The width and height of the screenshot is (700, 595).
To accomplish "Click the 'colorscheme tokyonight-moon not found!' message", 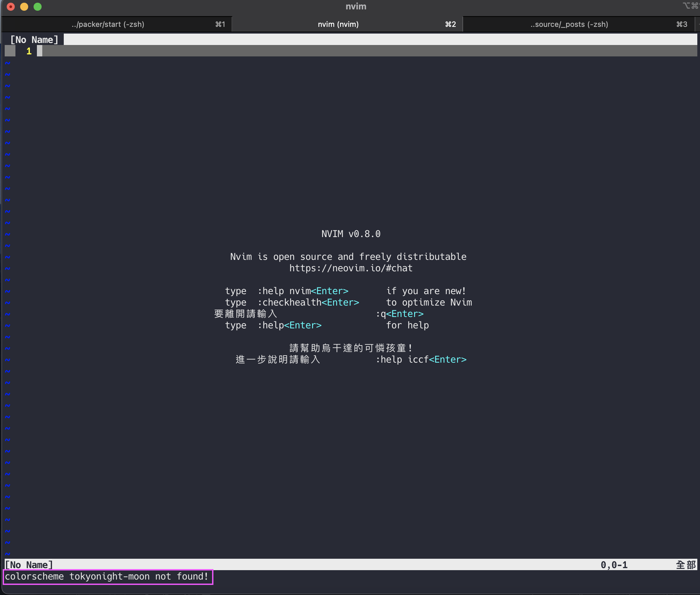I will click(107, 577).
